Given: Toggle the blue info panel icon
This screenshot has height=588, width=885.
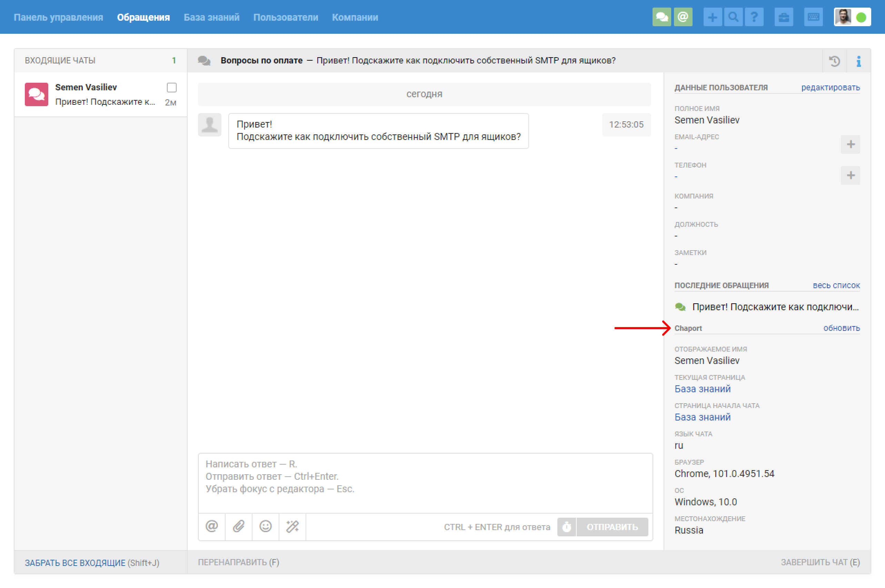Looking at the screenshot, I should pos(858,61).
